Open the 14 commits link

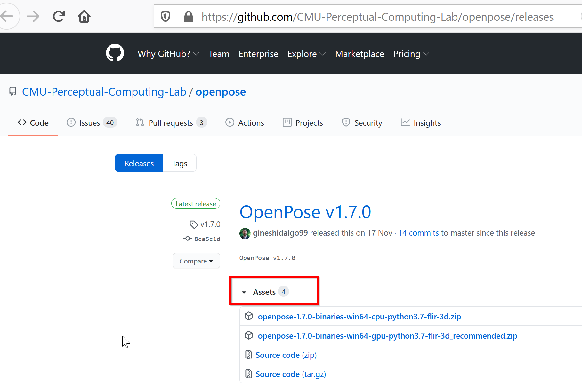click(x=418, y=233)
